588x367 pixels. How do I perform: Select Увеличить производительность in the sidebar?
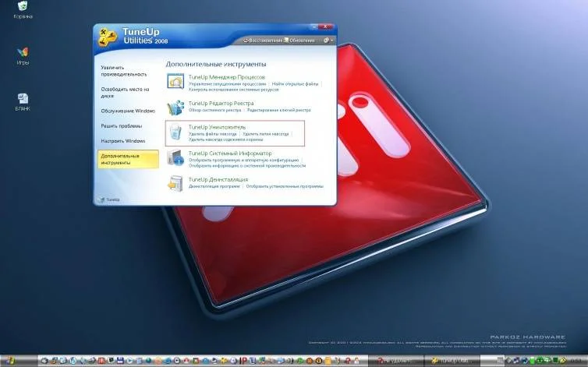(124, 71)
